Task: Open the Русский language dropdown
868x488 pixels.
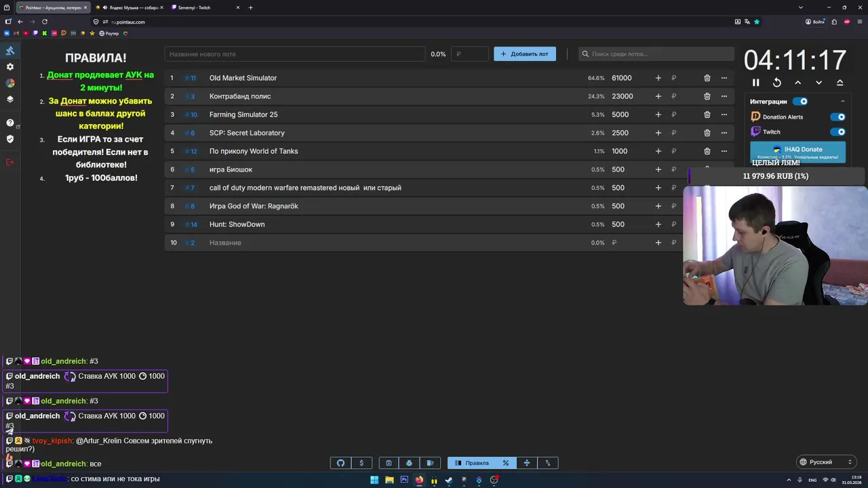Action: (826, 462)
